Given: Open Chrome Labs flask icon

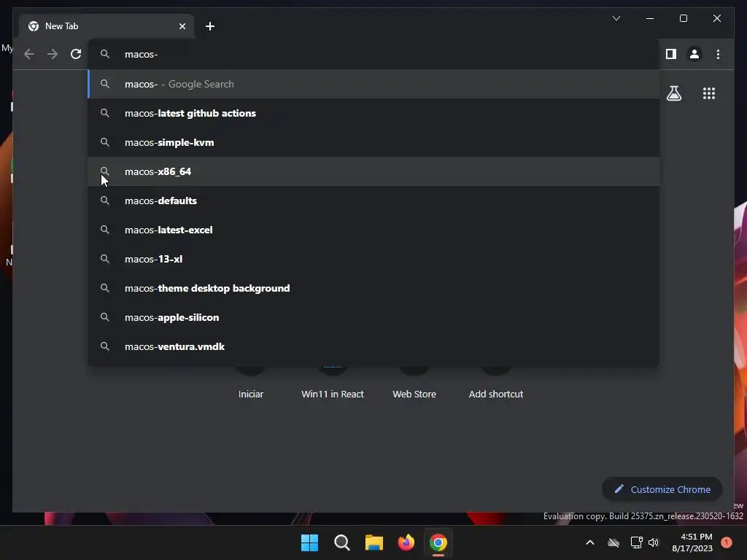Looking at the screenshot, I should click(x=673, y=93).
